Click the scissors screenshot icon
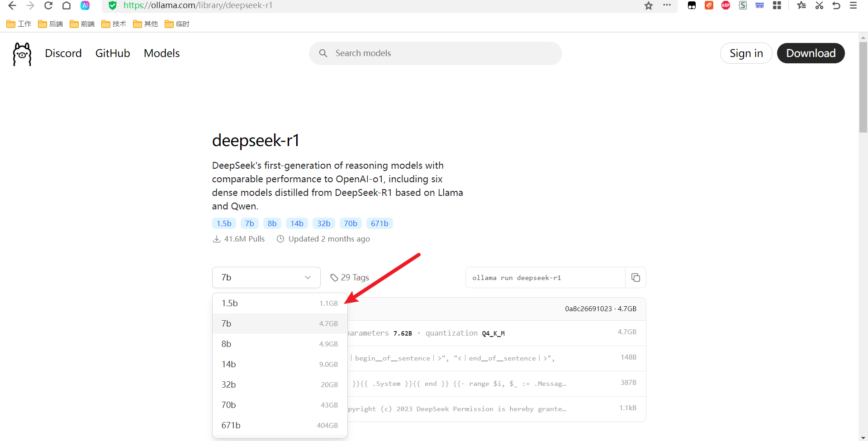 click(x=819, y=5)
